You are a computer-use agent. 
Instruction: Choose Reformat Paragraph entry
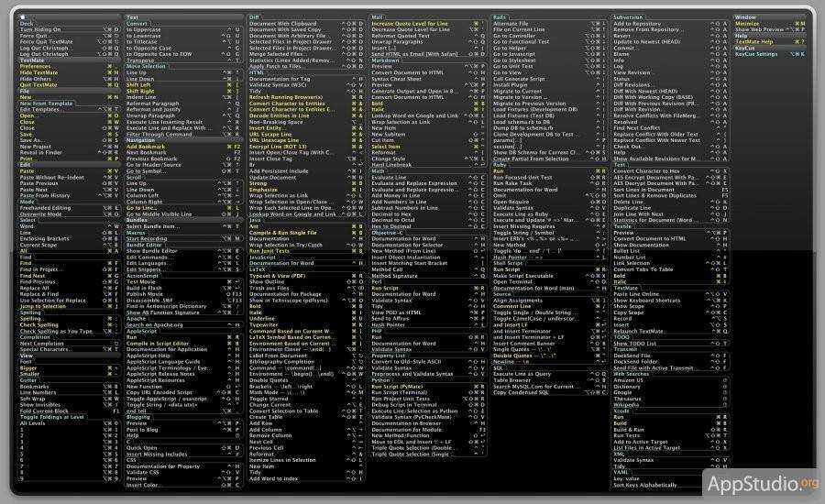click(152, 104)
